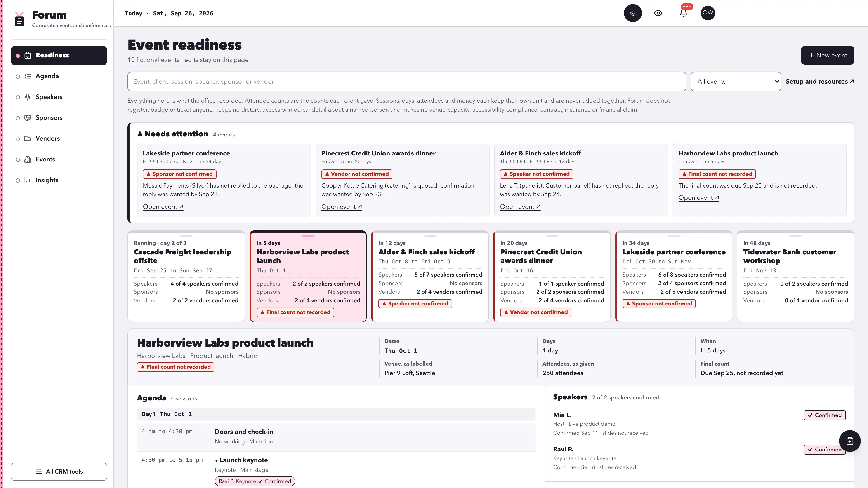
Task: Click the Sponsors handshake icon
Action: point(28,118)
